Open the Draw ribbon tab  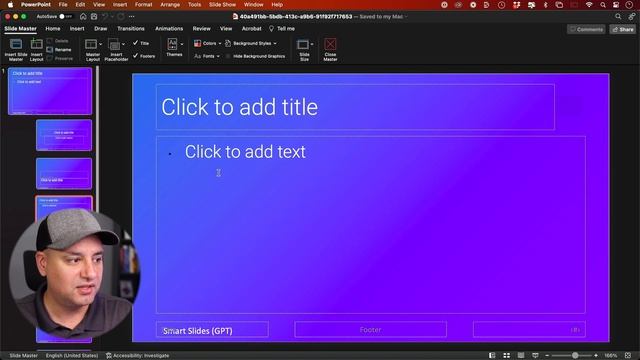(x=100, y=29)
